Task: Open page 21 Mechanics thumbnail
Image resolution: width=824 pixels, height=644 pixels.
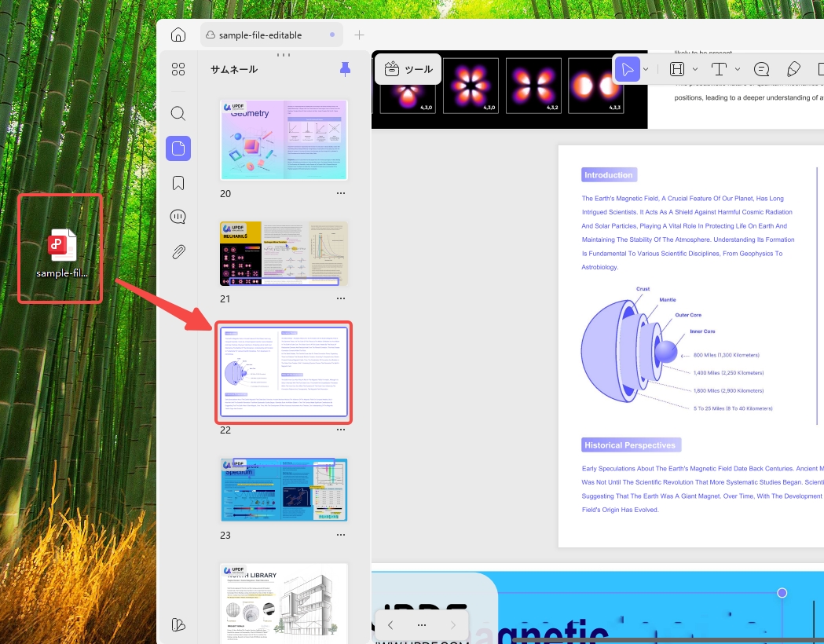Action: click(x=284, y=254)
